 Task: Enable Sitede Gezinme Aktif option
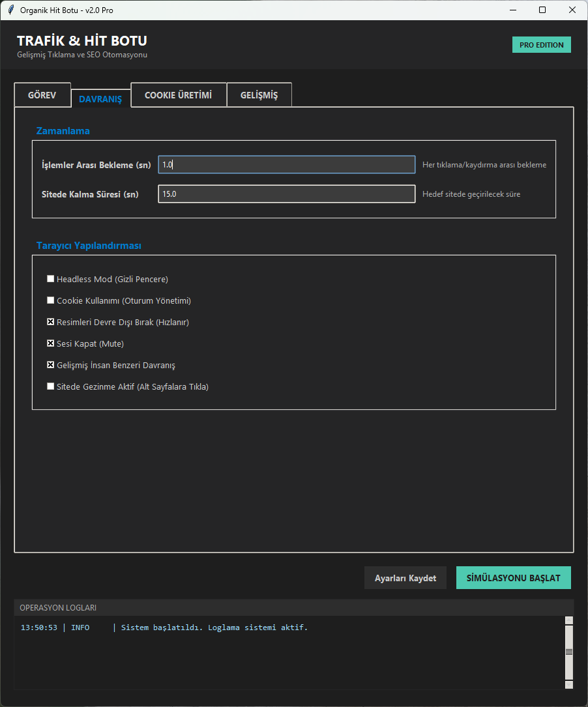tap(51, 386)
